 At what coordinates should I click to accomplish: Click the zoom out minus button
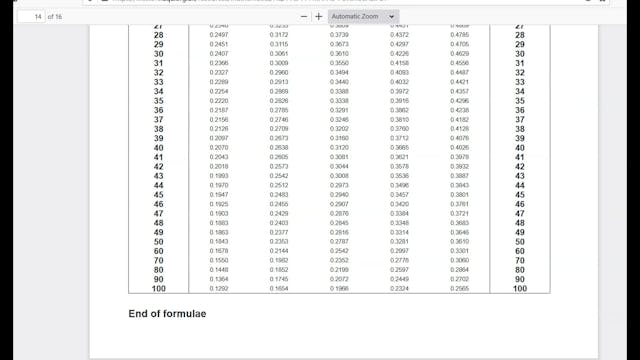click(x=304, y=17)
